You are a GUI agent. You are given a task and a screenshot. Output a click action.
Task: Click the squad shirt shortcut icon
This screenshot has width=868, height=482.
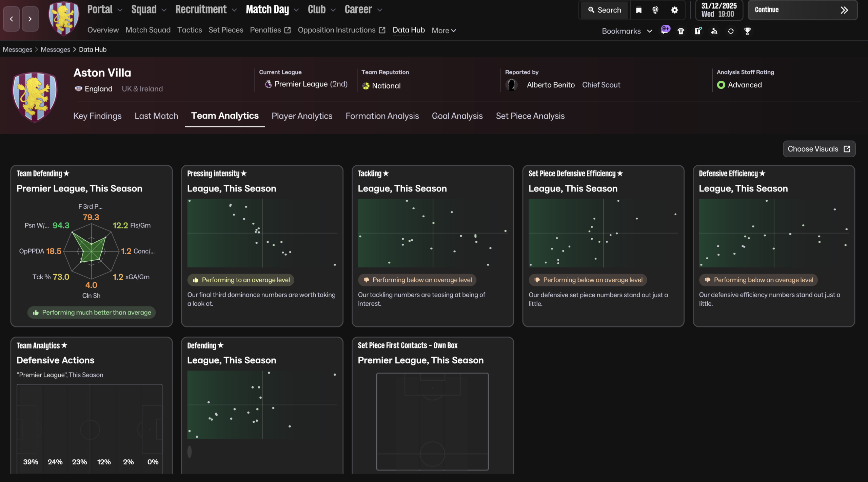click(681, 31)
